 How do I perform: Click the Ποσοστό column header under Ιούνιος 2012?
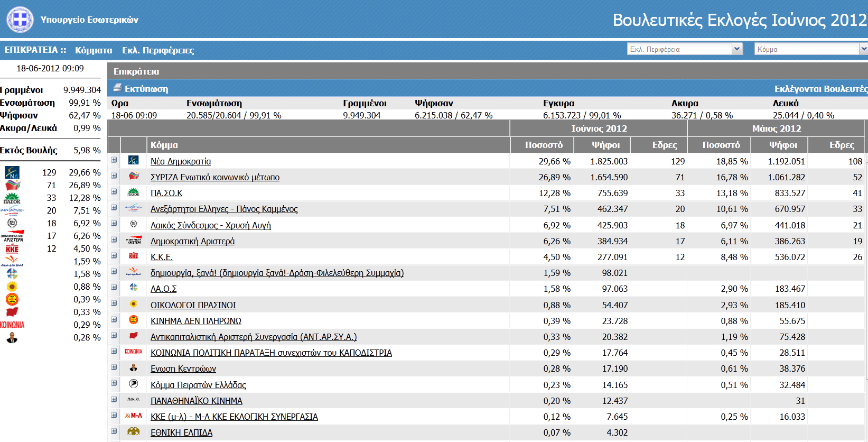[x=544, y=145]
